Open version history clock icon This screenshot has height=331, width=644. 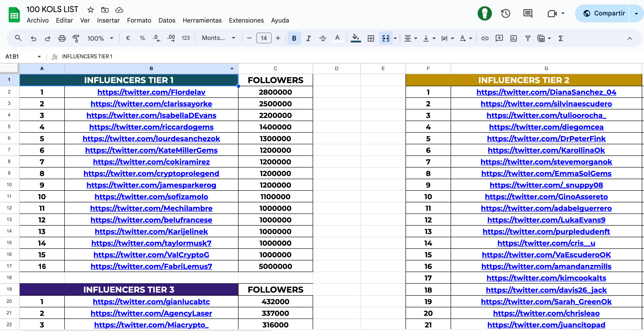click(x=506, y=13)
